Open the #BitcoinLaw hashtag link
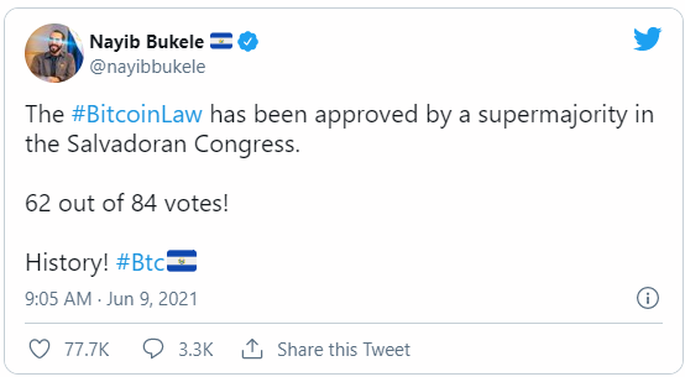This screenshot has width=685, height=377. (137, 114)
